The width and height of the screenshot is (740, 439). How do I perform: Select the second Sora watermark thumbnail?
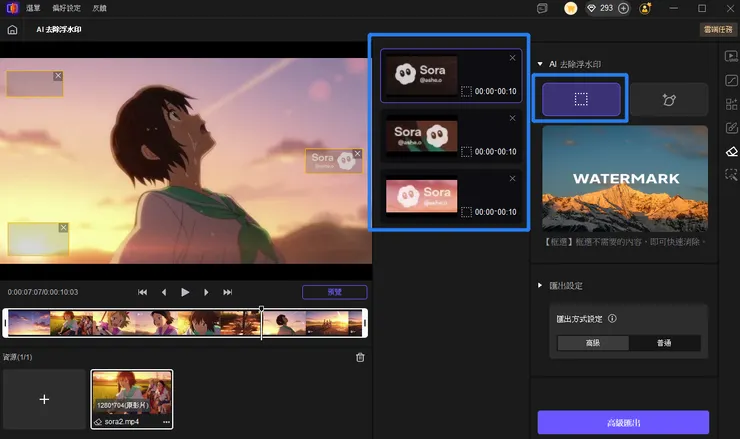coord(421,136)
